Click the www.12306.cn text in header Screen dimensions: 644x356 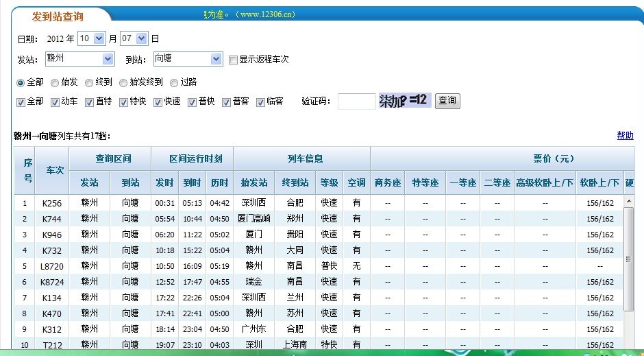click(x=267, y=14)
